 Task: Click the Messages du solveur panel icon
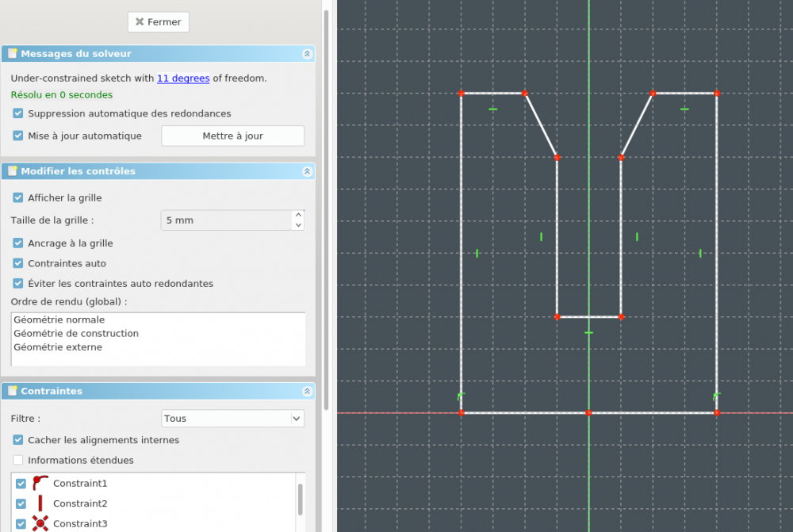12,53
